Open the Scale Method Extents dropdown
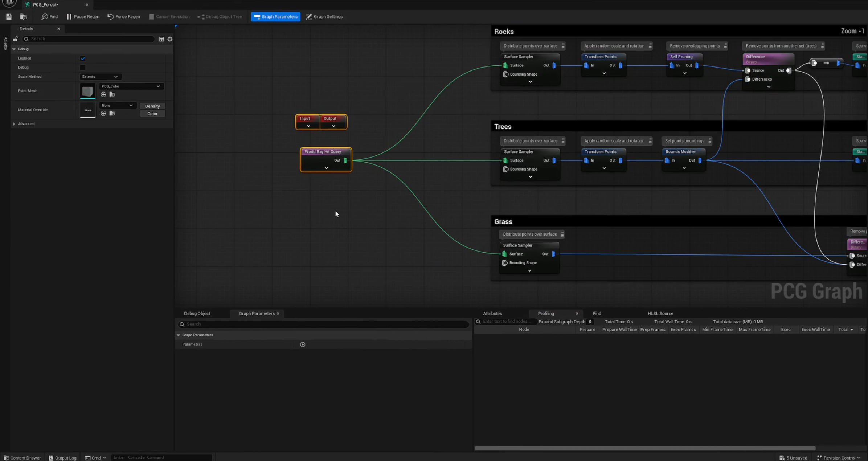868x461 pixels. point(100,77)
